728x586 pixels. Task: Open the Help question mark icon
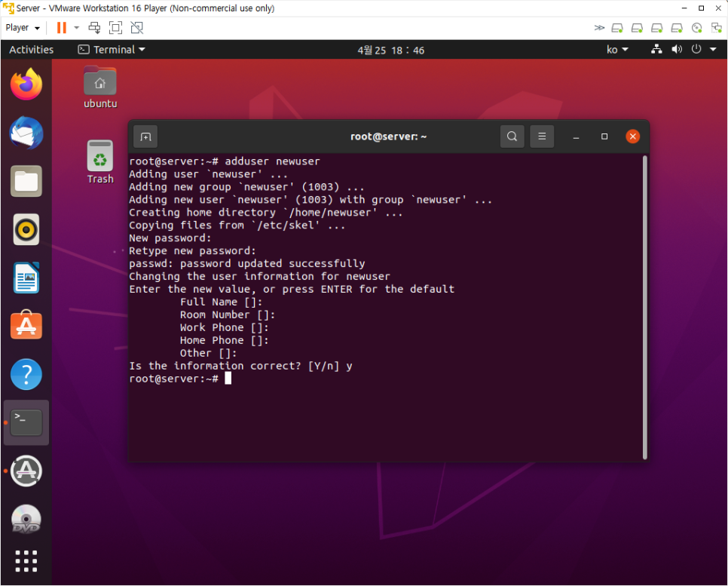click(x=26, y=374)
